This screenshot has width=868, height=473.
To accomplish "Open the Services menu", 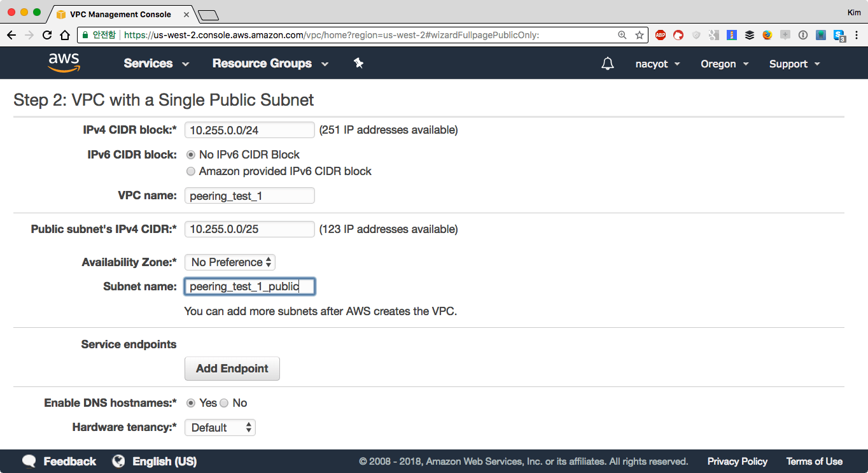I will (x=156, y=63).
